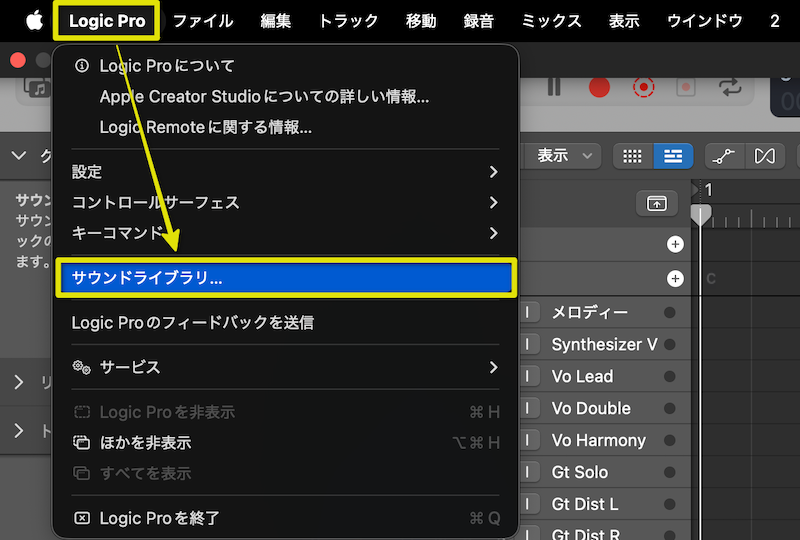Viewport: 800px width, 540px height.
Task: Toggle the I button on Gt Dist L track
Action: pos(528,504)
